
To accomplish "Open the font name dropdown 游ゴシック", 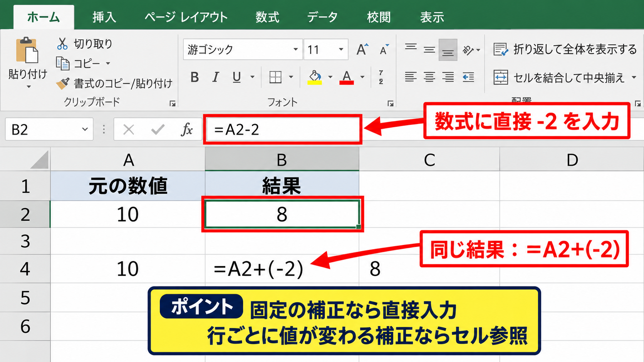I will pos(295,49).
